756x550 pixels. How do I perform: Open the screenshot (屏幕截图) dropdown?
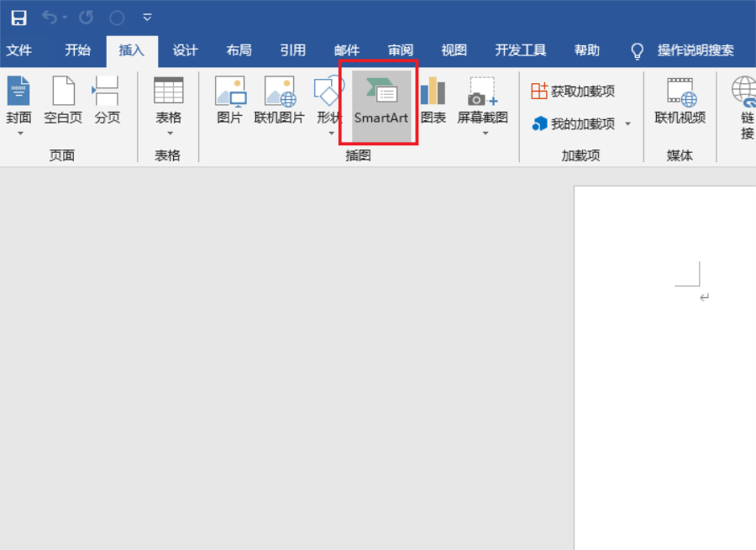point(483,133)
